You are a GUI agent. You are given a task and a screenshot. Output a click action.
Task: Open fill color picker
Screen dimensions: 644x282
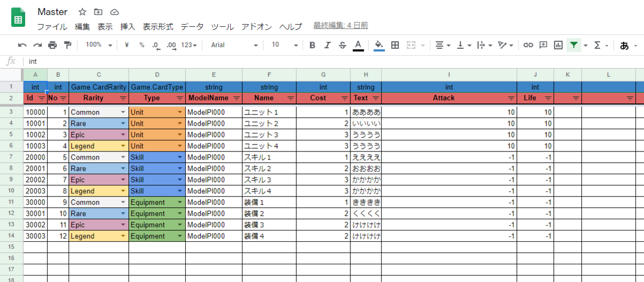(x=379, y=45)
